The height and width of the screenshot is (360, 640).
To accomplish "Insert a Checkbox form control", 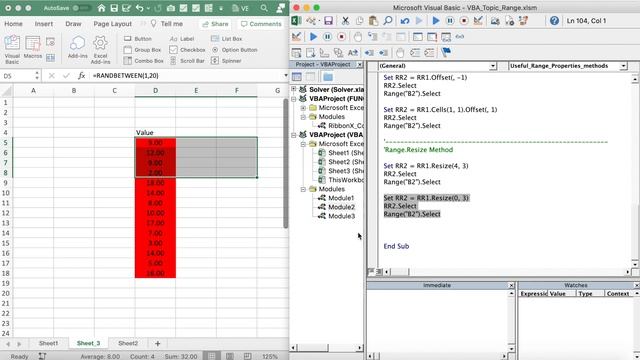I will point(187,50).
